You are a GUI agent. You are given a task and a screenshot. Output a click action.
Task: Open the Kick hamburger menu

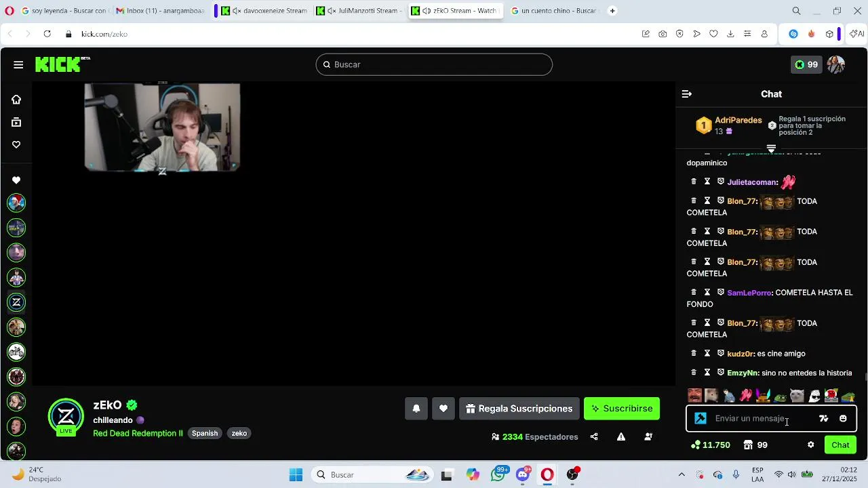(18, 64)
